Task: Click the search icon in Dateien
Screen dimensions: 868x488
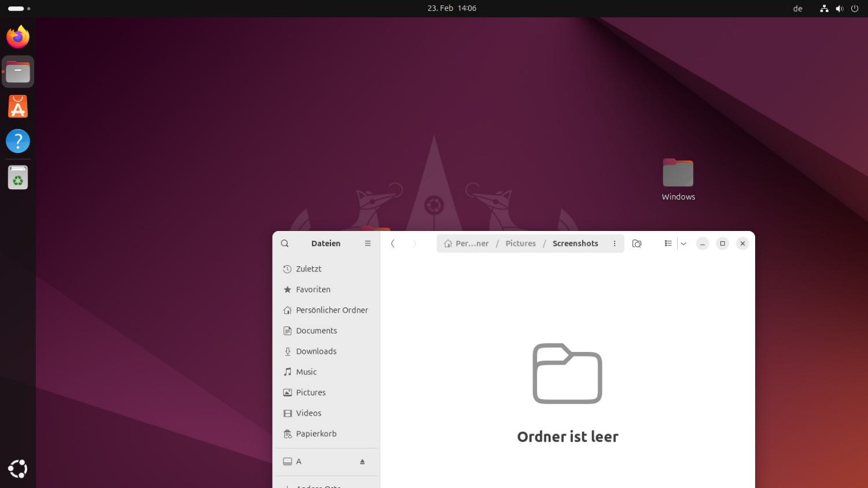Action: pyautogui.click(x=285, y=244)
